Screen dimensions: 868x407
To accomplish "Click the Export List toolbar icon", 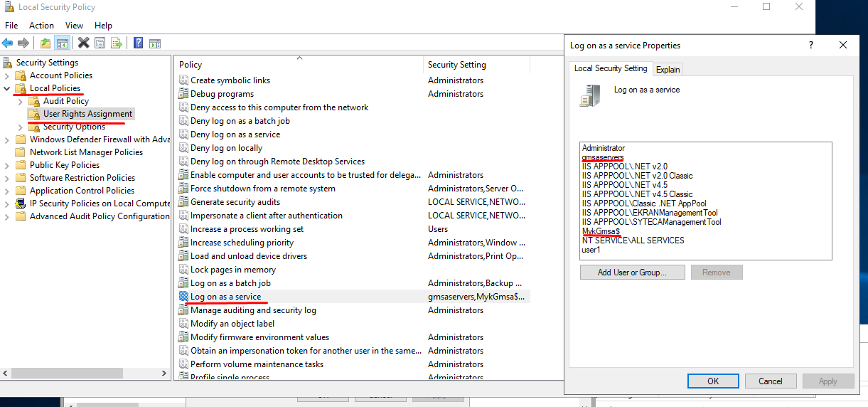I will point(117,43).
